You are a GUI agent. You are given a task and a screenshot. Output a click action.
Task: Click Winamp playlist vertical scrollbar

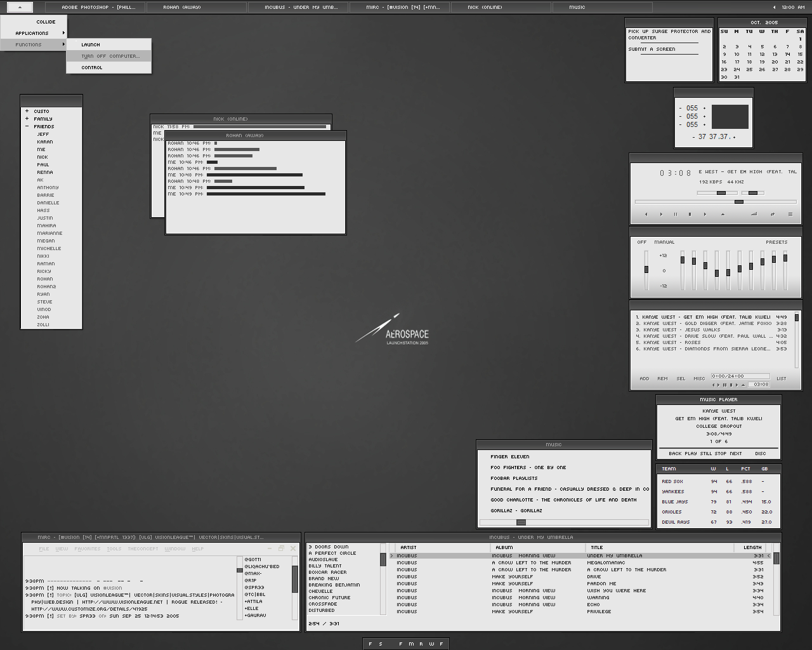click(x=797, y=340)
